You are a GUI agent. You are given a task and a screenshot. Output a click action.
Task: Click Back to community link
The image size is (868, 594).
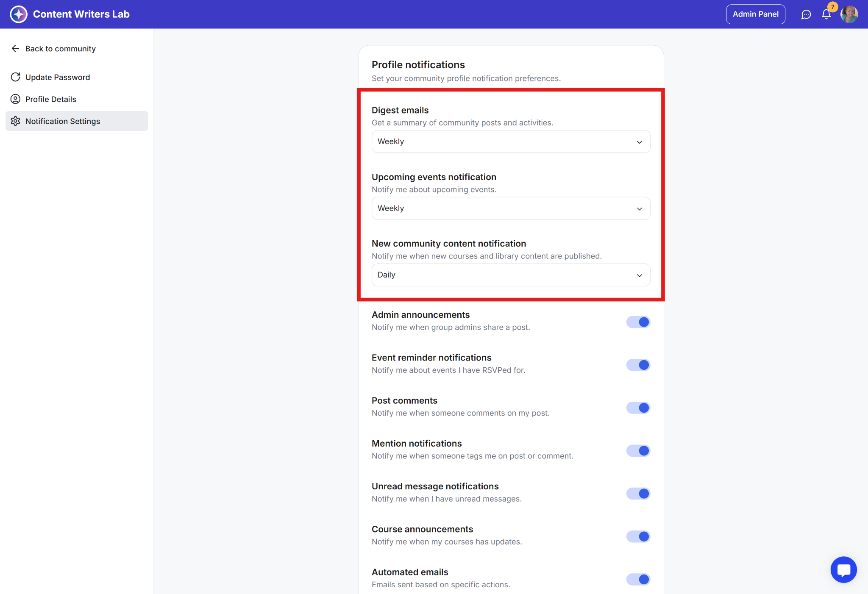pyautogui.click(x=60, y=49)
